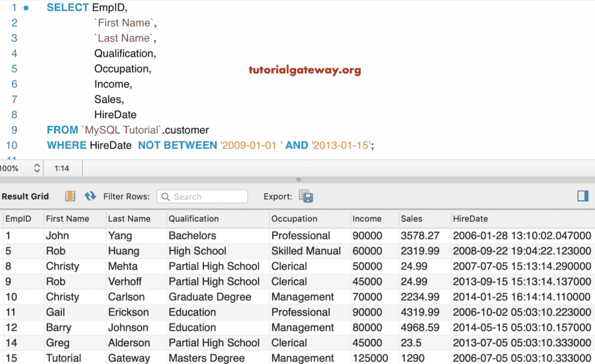
Task: Toggle the form editor view icon next to Result Grid
Action: click(x=70, y=196)
